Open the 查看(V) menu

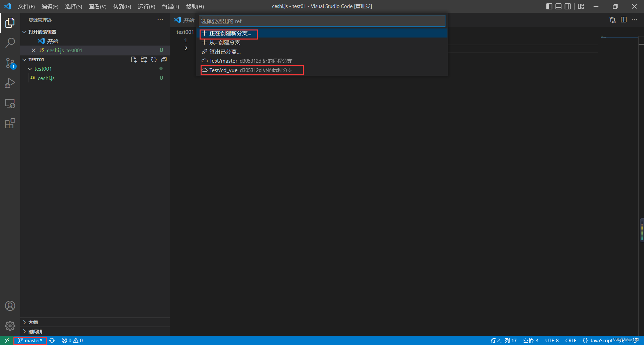point(98,6)
